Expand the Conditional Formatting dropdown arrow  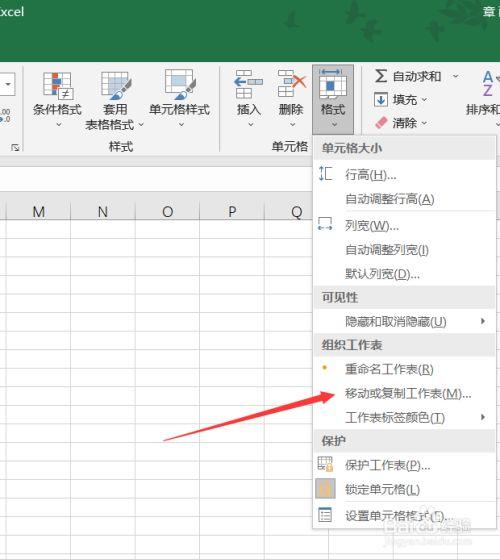tap(59, 124)
